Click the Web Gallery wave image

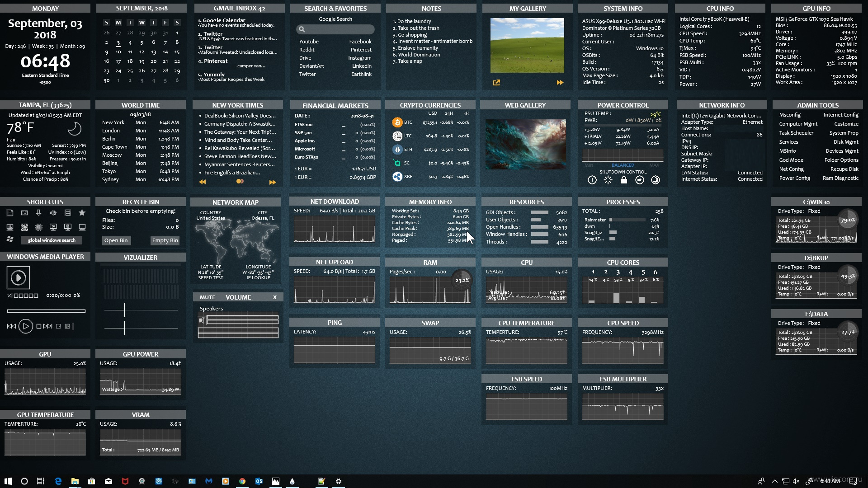525,145
